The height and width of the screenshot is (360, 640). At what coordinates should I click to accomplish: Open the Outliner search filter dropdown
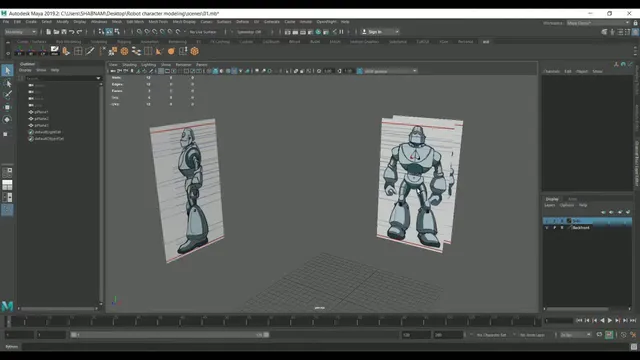pos(98,78)
